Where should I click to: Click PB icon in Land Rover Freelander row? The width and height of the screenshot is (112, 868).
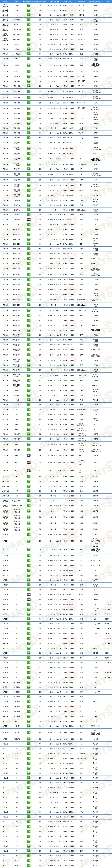click(29, 505)
